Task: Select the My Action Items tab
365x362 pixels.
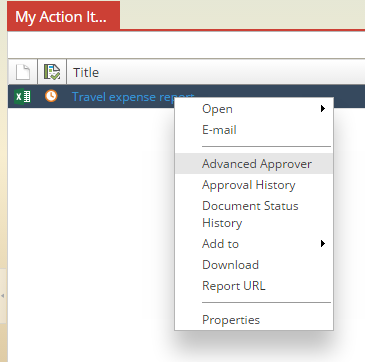Action: pyautogui.click(x=63, y=16)
